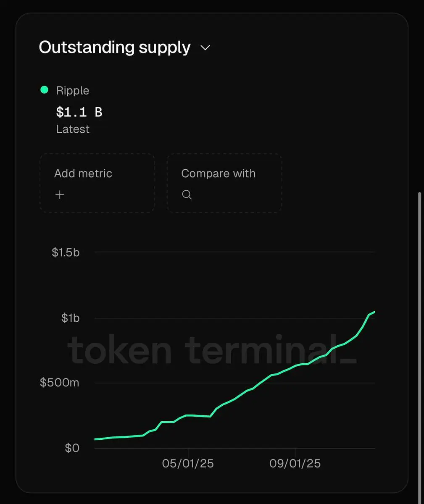The width and height of the screenshot is (424, 504).
Task: Click the $1b y-axis label
Action: click(70, 318)
